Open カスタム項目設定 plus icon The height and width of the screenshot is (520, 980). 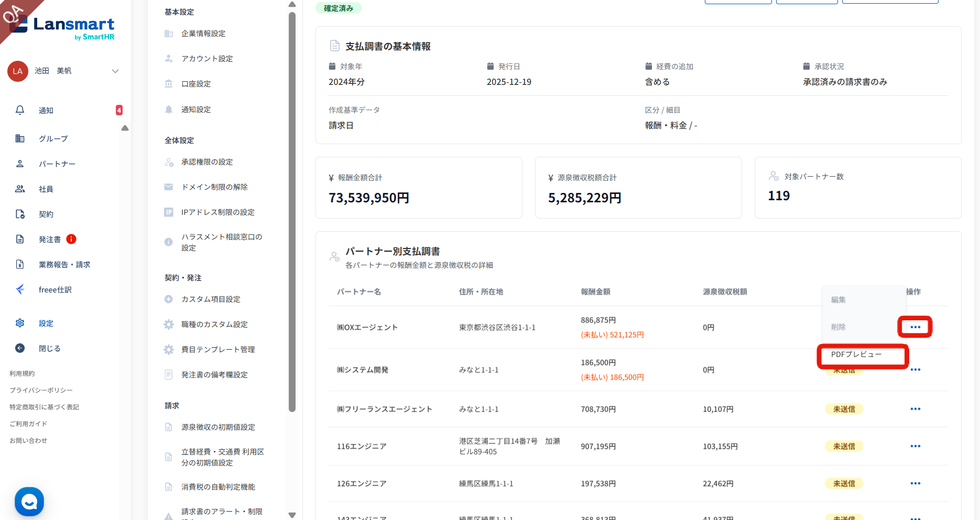[x=169, y=299]
